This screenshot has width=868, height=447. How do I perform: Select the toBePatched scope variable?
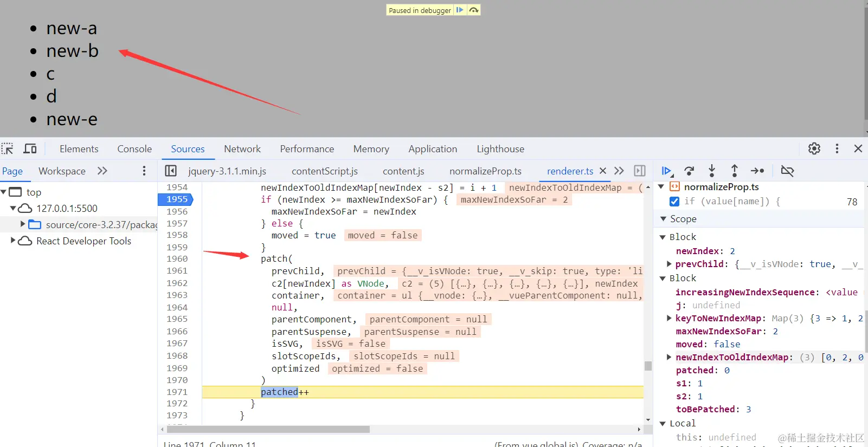click(x=713, y=409)
